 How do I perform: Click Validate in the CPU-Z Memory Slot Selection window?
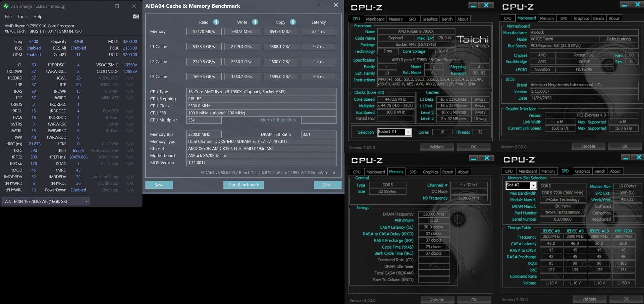point(589,299)
